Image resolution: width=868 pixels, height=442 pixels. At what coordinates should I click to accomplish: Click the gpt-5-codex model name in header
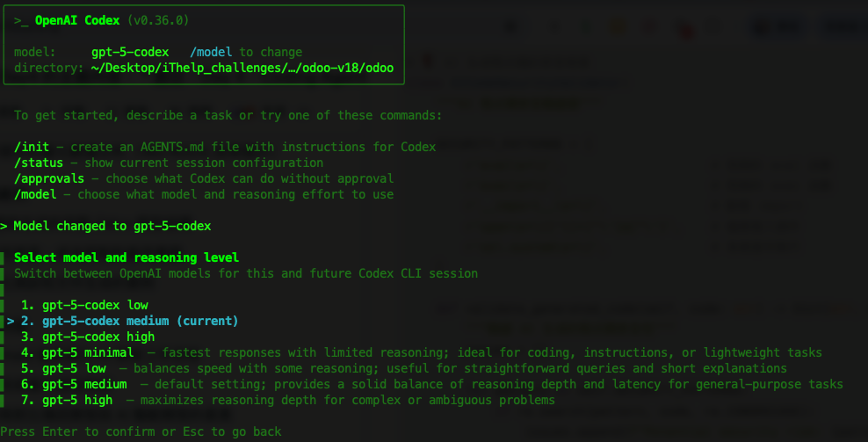pyautogui.click(x=130, y=52)
